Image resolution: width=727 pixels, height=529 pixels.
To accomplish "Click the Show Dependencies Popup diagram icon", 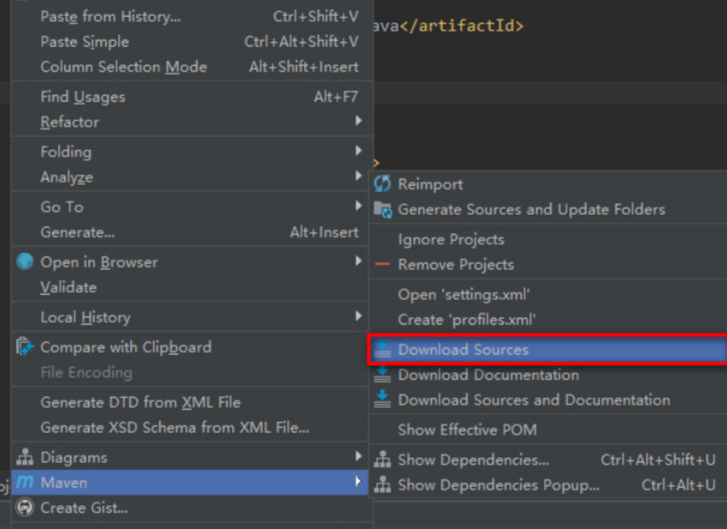I will point(383,484).
